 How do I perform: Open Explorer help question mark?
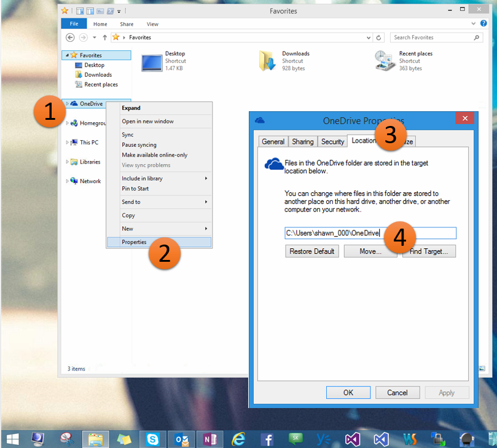(483, 23)
